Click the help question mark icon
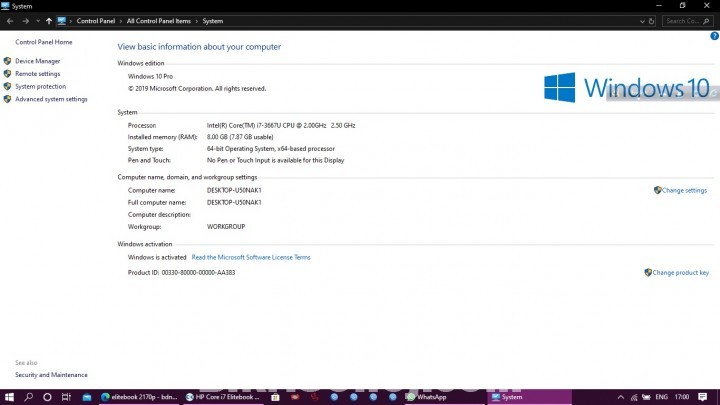The height and width of the screenshot is (405, 720). (x=714, y=36)
